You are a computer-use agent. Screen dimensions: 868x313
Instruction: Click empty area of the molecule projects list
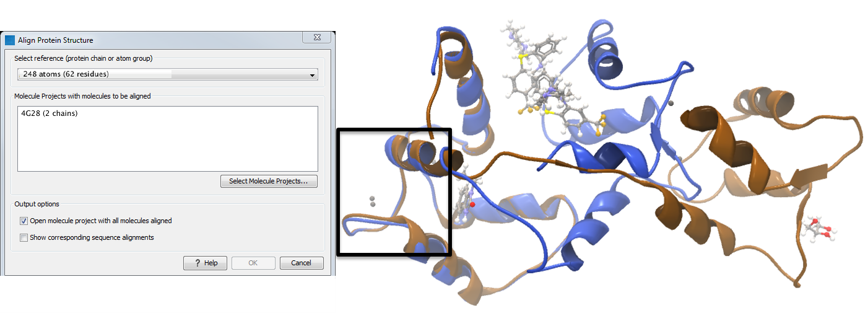[x=167, y=146]
